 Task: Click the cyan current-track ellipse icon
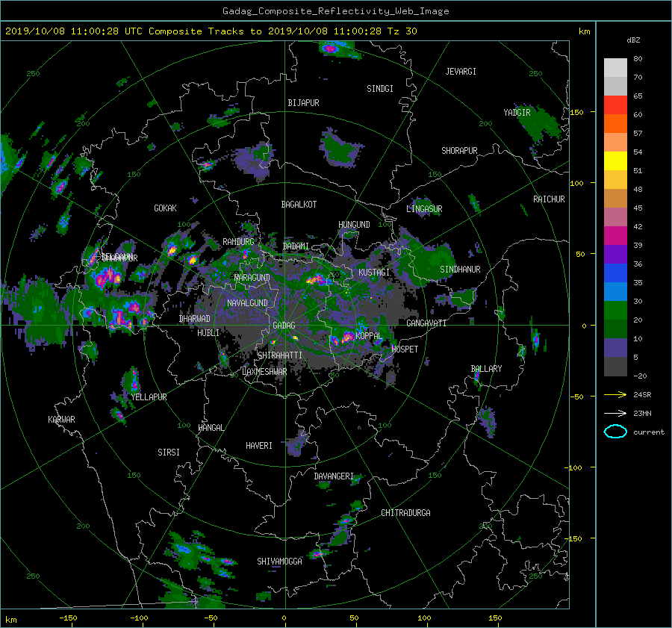pos(615,432)
